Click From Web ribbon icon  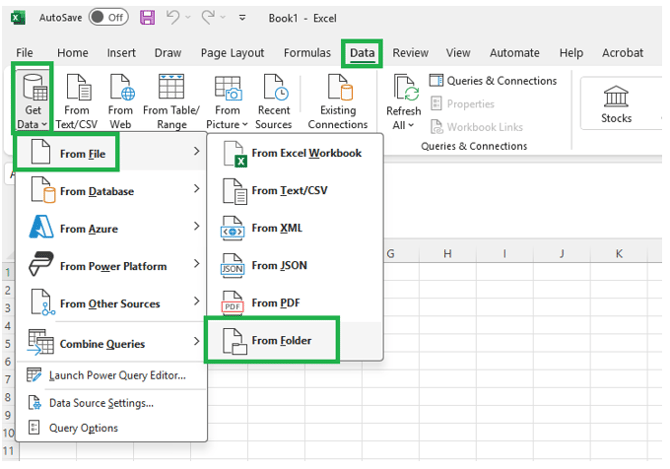[x=120, y=101]
